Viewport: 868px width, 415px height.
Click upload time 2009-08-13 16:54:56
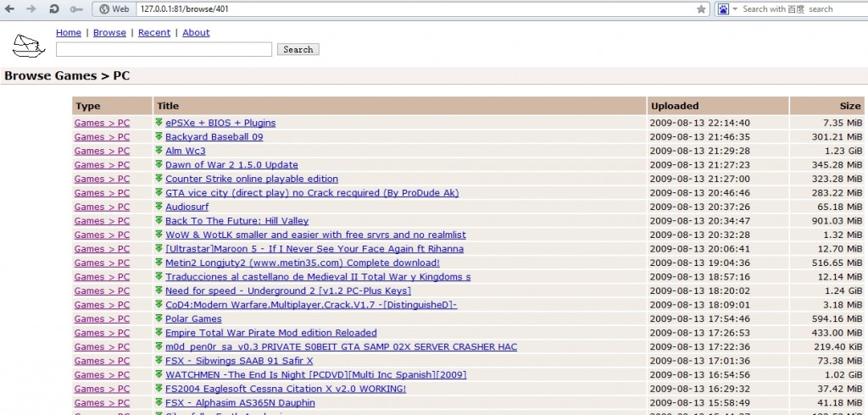[699, 374]
